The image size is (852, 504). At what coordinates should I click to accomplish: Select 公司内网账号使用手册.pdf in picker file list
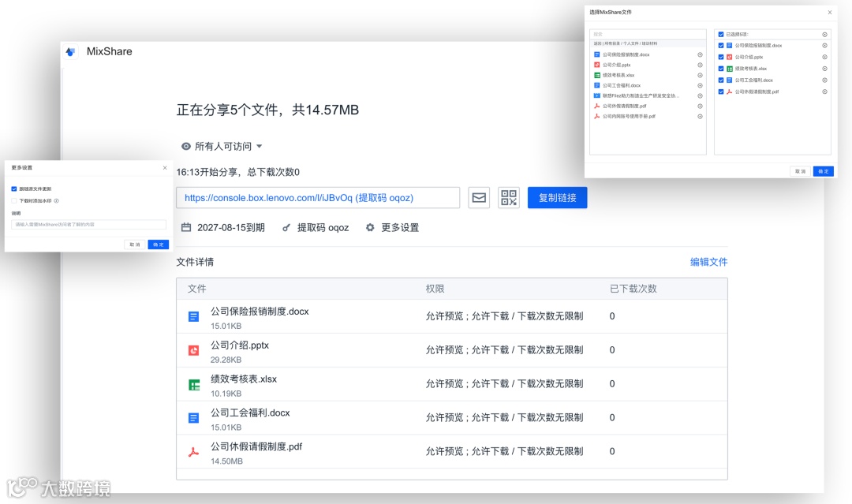coord(629,117)
